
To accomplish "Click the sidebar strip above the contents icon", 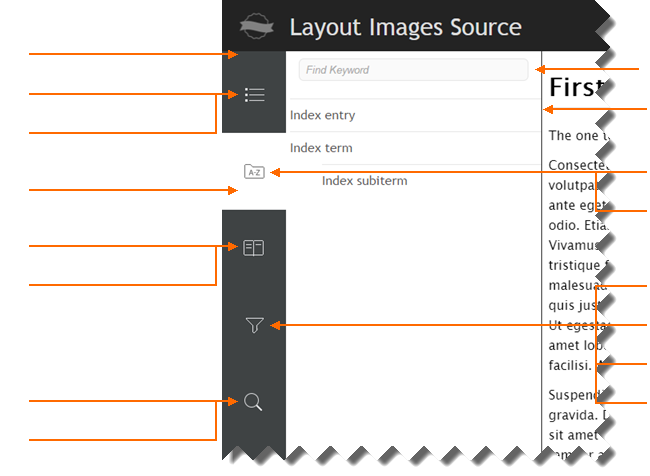I will [x=254, y=60].
